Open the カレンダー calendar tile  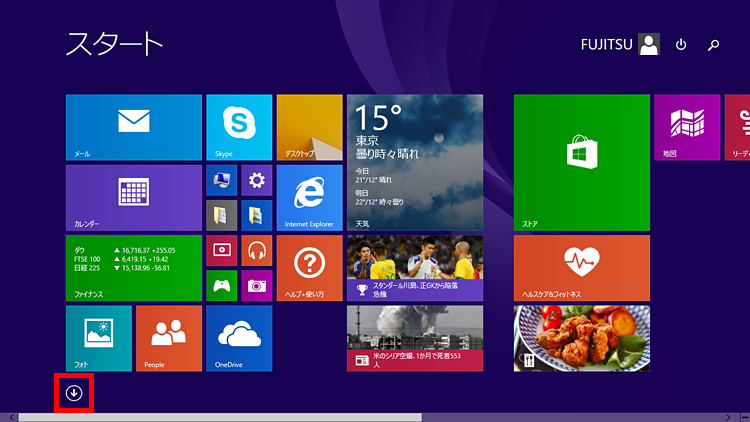(134, 198)
